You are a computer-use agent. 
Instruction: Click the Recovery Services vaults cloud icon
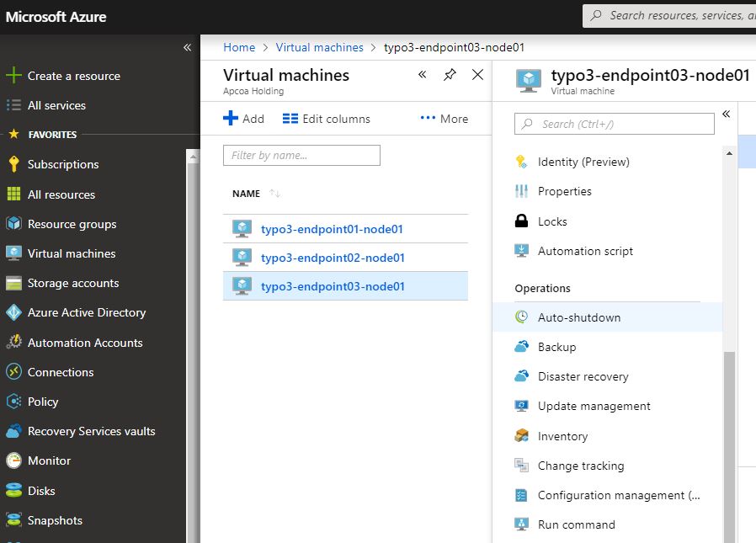[13, 431]
